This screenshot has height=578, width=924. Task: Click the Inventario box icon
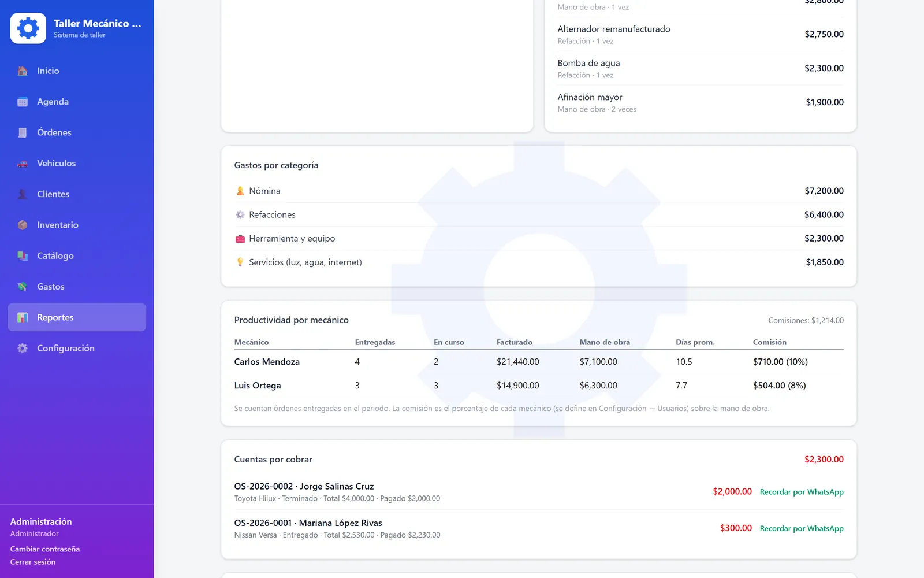[23, 225]
